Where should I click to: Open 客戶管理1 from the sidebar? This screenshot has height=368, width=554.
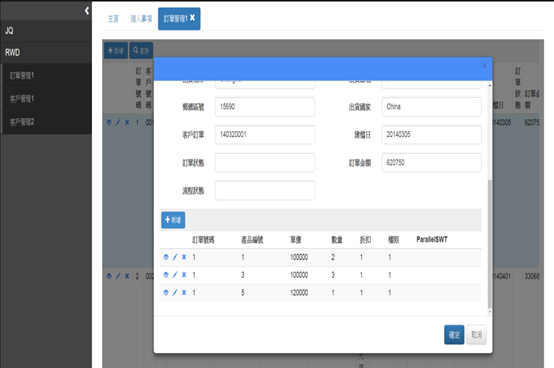(47, 99)
